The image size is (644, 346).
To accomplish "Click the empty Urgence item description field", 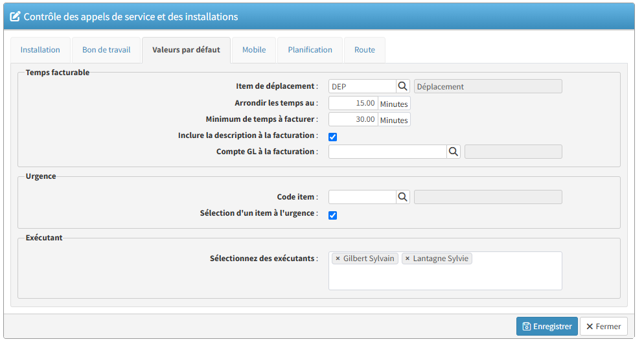I will point(488,197).
